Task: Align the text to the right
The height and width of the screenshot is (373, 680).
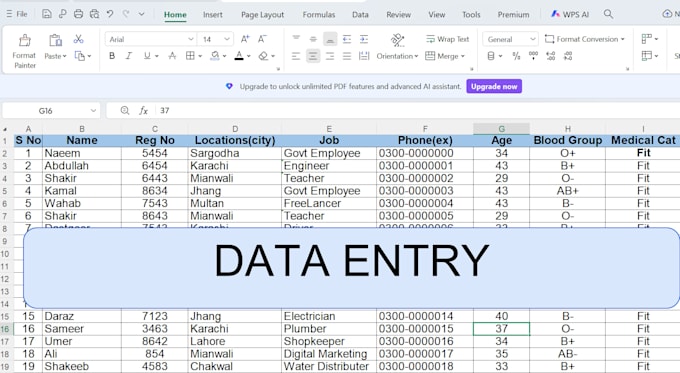Action: point(330,56)
